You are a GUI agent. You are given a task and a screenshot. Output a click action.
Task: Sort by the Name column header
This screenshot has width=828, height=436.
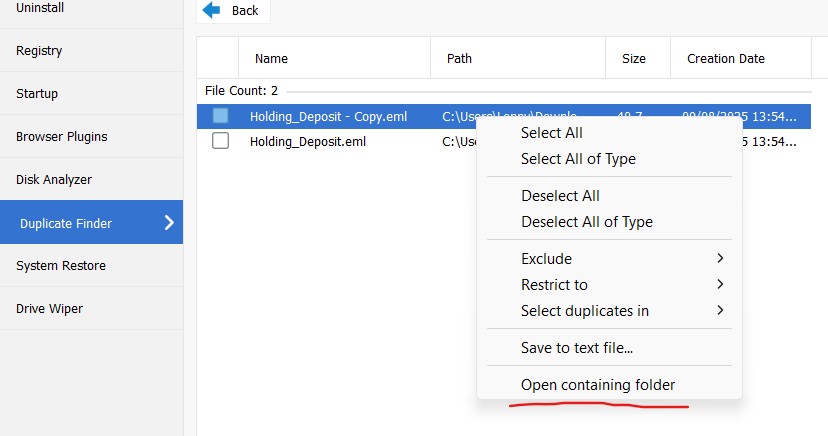(271, 59)
